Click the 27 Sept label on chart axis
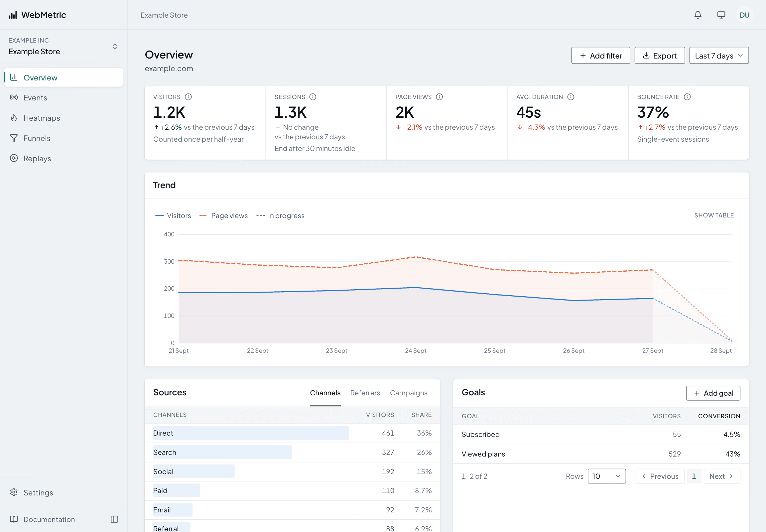Viewport: 766px width, 532px height. click(652, 351)
